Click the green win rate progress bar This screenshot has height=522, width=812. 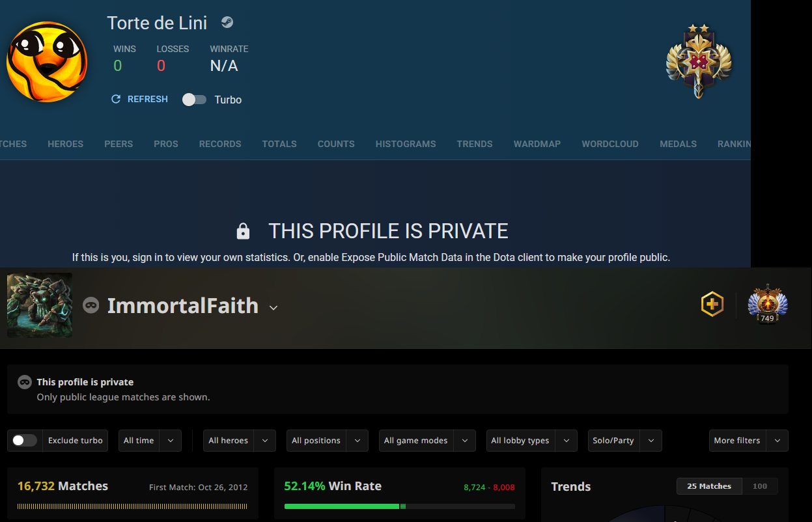click(400, 506)
